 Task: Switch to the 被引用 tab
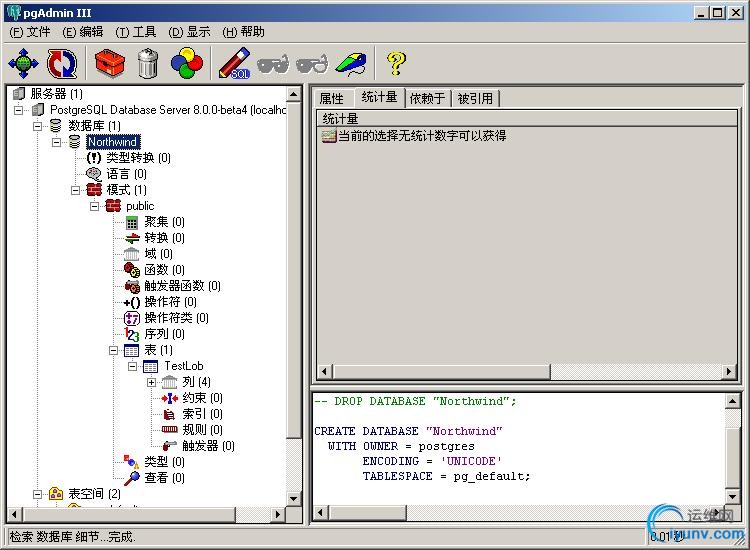(475, 99)
